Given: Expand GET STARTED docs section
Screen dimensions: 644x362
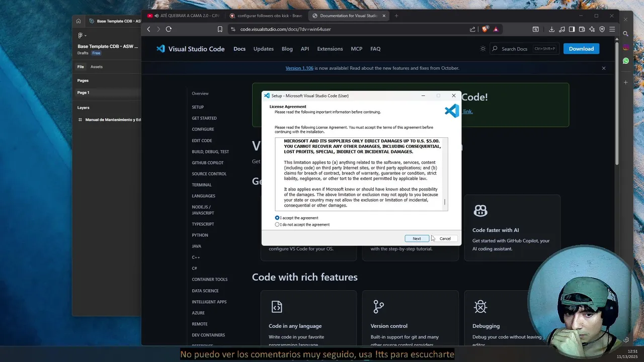Looking at the screenshot, I should [x=204, y=118].
